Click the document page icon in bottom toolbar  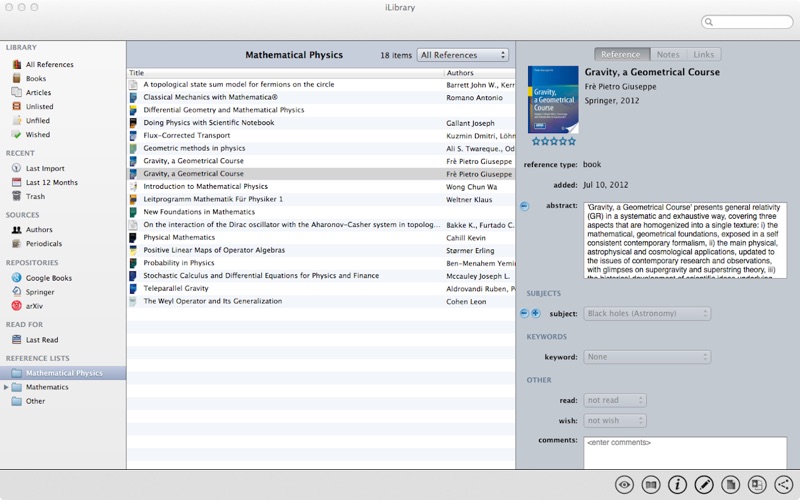pos(731,485)
